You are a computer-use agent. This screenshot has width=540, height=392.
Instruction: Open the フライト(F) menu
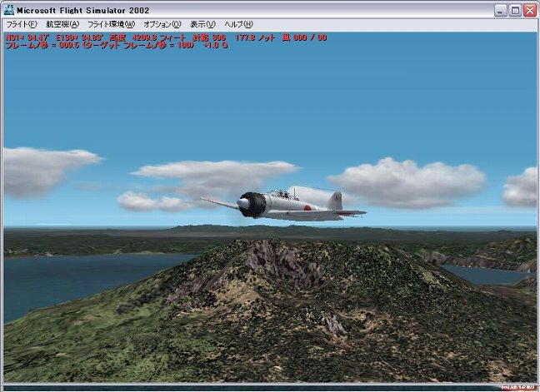(21, 24)
